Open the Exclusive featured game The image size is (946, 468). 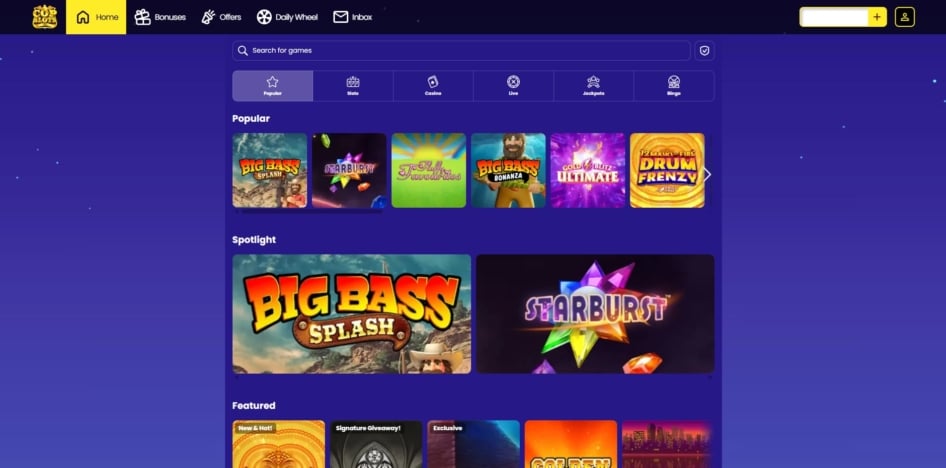coord(474,444)
